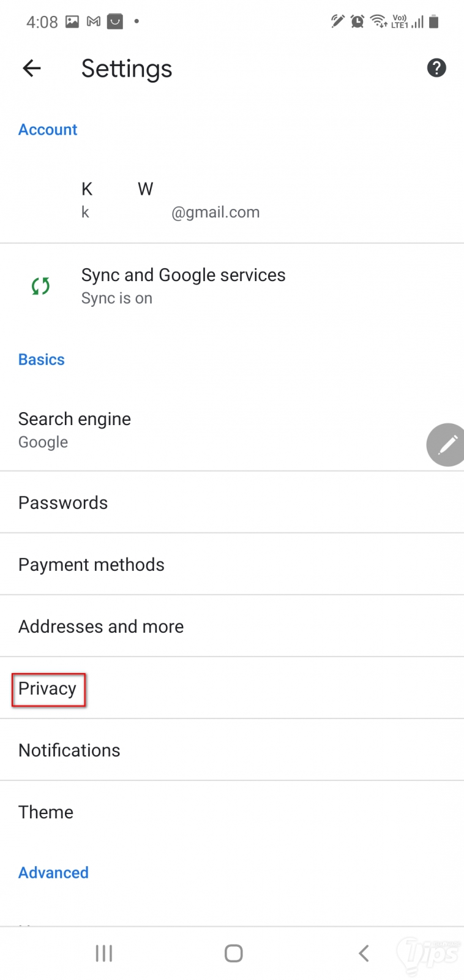Tap the battery icon in status bar

433,22
